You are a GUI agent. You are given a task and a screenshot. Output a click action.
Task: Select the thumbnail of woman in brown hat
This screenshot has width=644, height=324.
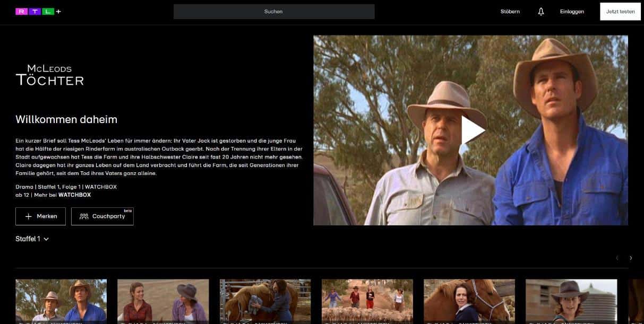click(x=571, y=301)
